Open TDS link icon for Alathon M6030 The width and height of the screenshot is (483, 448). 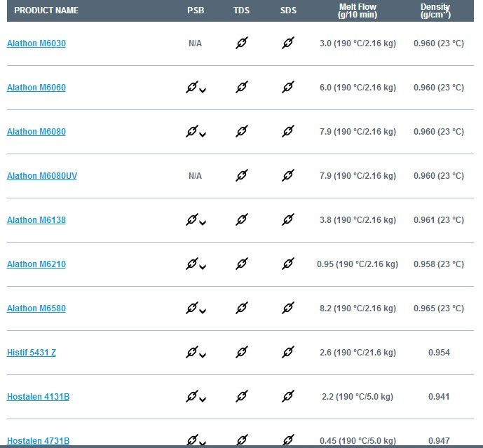tap(242, 43)
